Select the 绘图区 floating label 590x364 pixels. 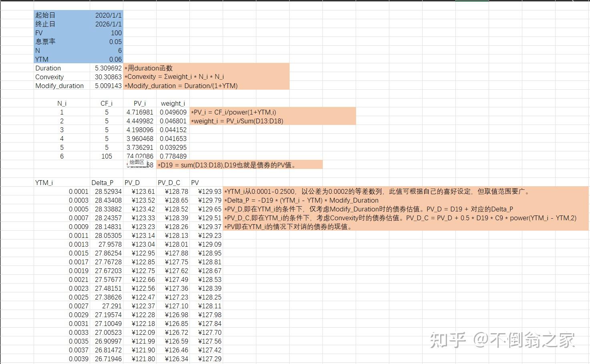(137, 162)
